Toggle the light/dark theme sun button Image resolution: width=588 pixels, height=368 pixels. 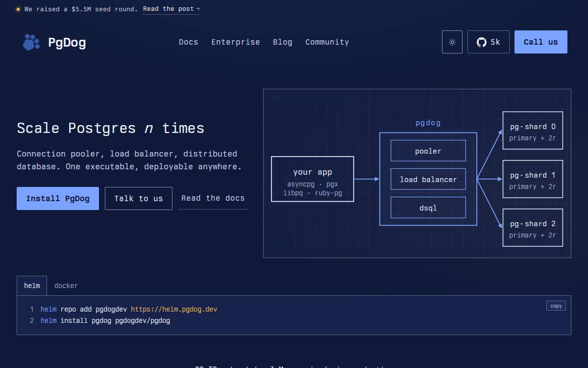coord(452,42)
